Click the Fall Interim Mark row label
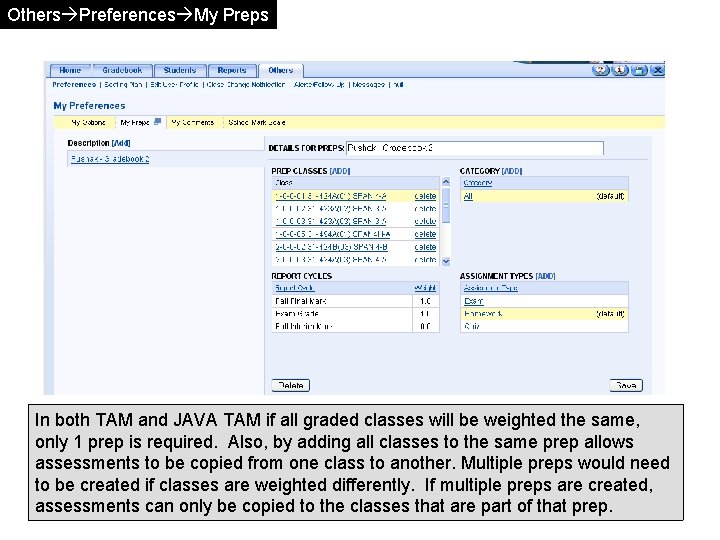The height and width of the screenshot is (540, 720). point(303,326)
